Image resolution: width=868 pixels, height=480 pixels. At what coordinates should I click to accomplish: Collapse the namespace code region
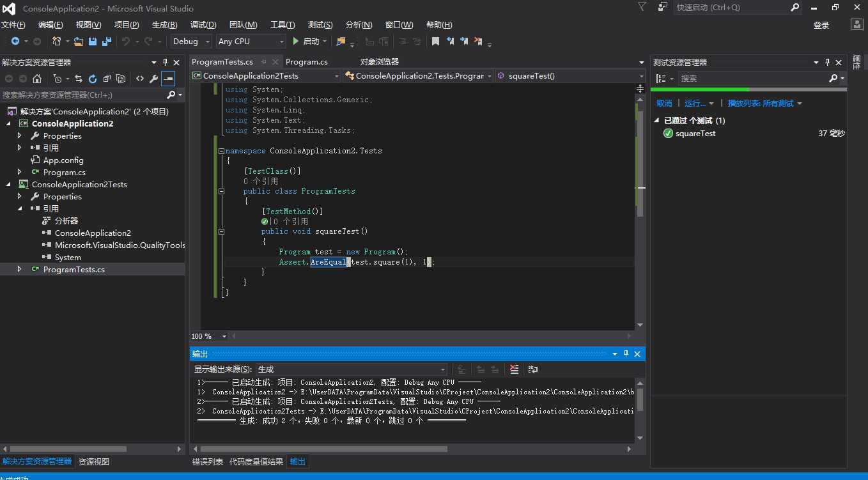[x=221, y=151]
